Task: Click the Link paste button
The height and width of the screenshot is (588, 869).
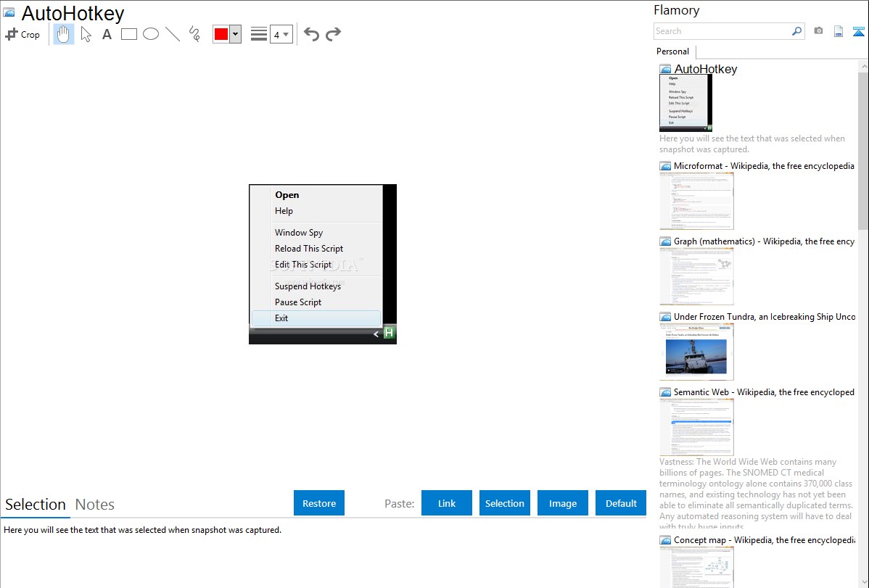Action: click(x=447, y=503)
